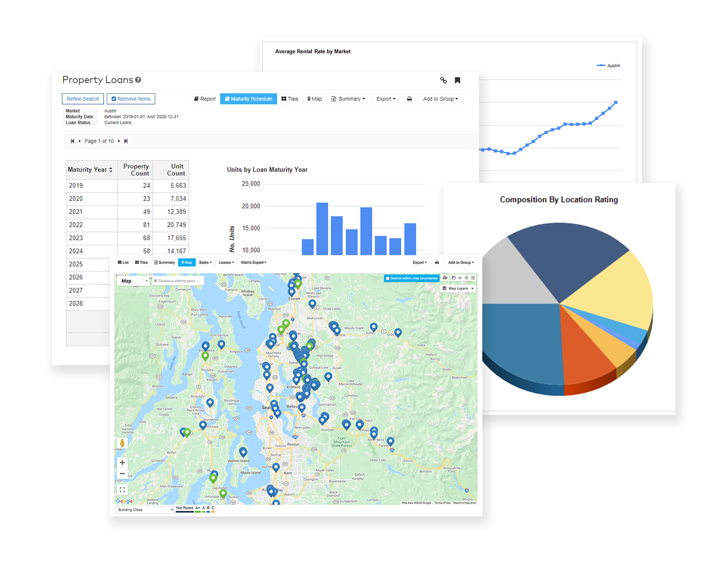This screenshot has height=565, width=728.
Task: Click the Refine Search button
Action: click(82, 98)
